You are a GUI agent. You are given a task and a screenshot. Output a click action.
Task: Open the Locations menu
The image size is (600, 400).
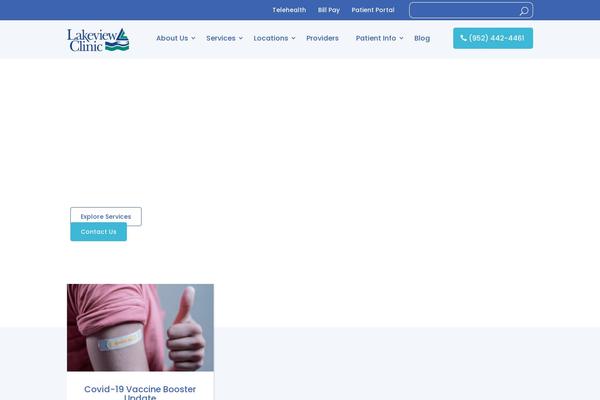tap(271, 38)
